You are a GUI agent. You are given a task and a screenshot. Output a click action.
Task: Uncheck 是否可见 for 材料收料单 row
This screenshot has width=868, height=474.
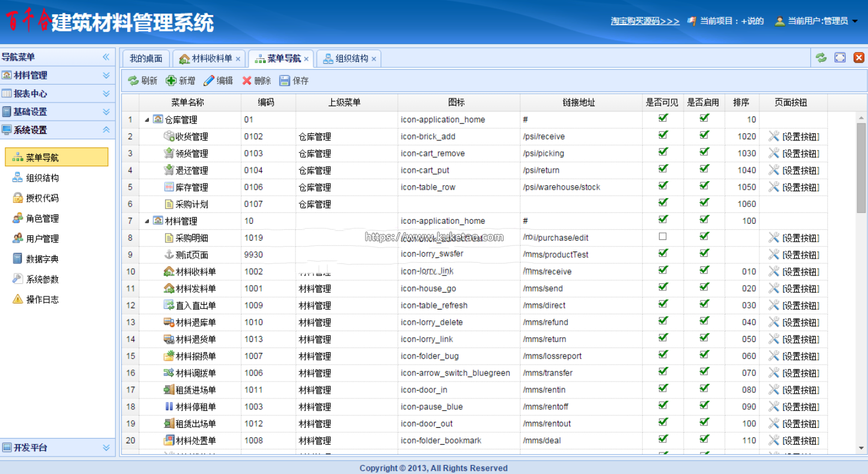[x=663, y=270]
